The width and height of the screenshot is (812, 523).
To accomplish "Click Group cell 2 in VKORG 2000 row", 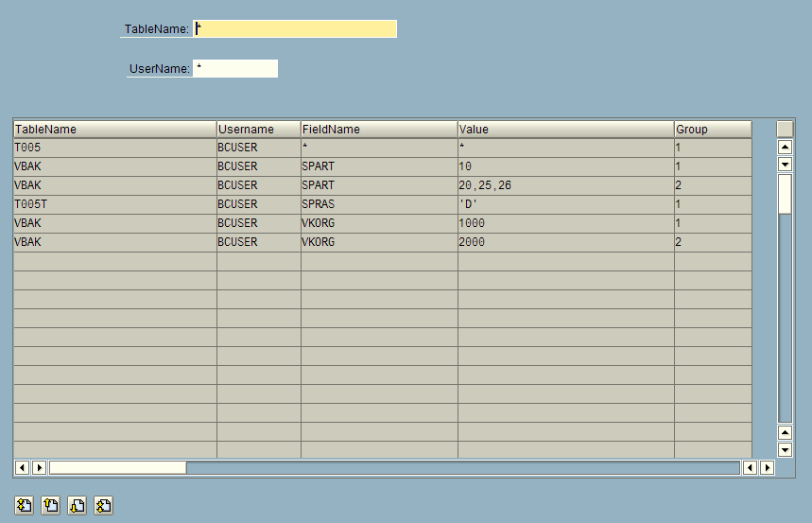I will [713, 242].
